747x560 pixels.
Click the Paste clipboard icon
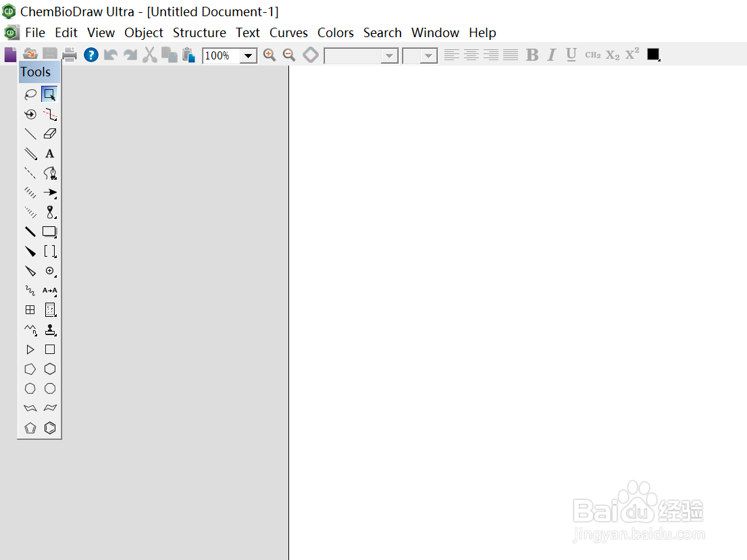[188, 55]
